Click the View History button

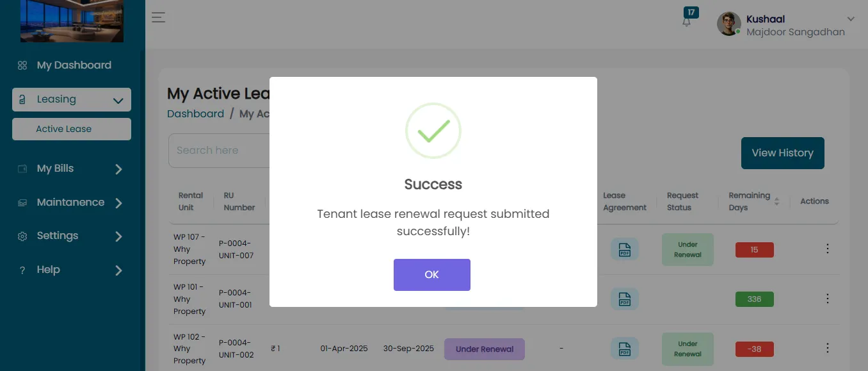782,153
